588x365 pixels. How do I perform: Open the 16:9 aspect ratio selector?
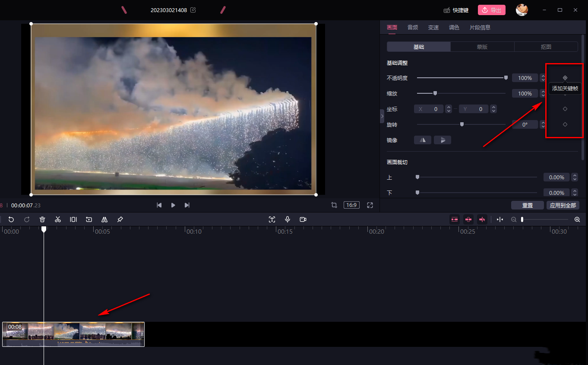[351, 205]
